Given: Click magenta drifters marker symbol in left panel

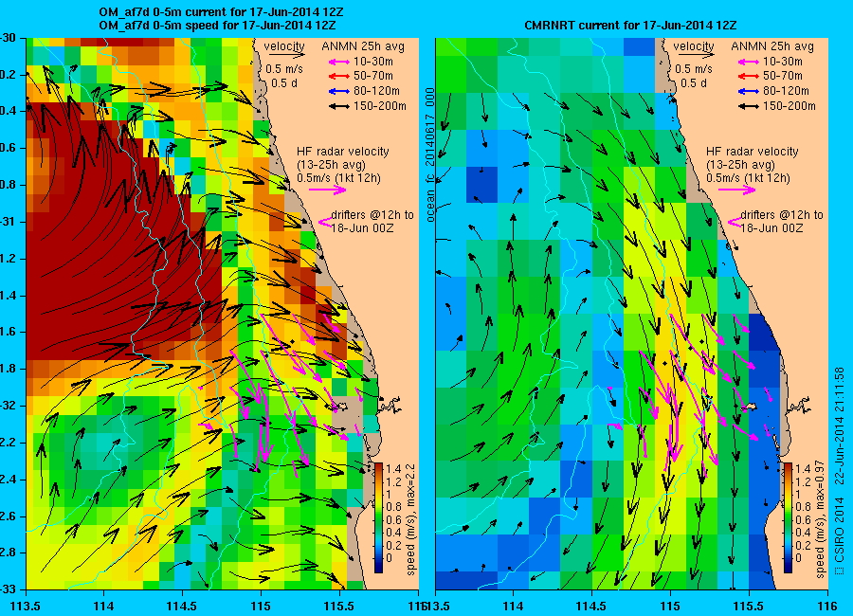Looking at the screenshot, I should (x=325, y=222).
